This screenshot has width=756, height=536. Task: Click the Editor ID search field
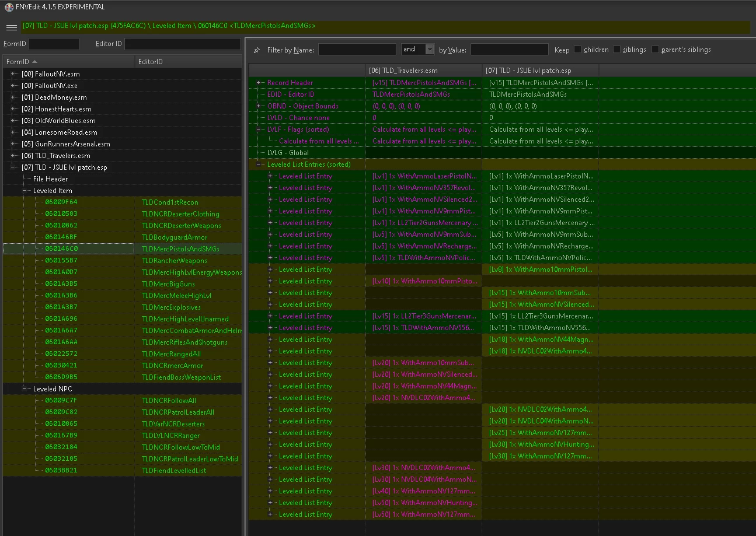pos(182,44)
